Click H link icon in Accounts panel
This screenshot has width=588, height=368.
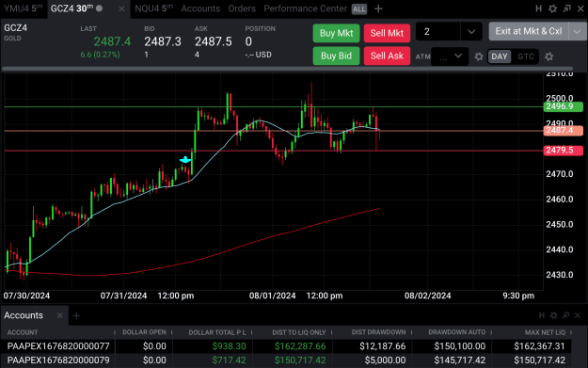542,315
